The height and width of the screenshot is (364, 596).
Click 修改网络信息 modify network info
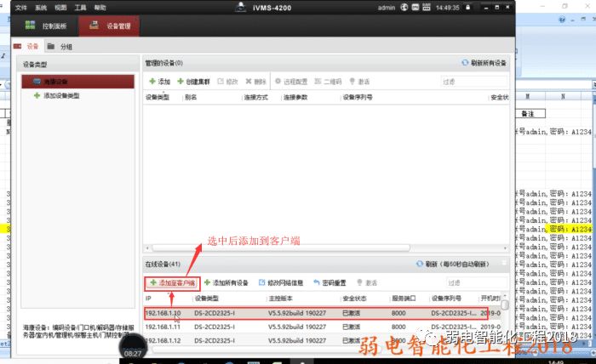(x=281, y=282)
